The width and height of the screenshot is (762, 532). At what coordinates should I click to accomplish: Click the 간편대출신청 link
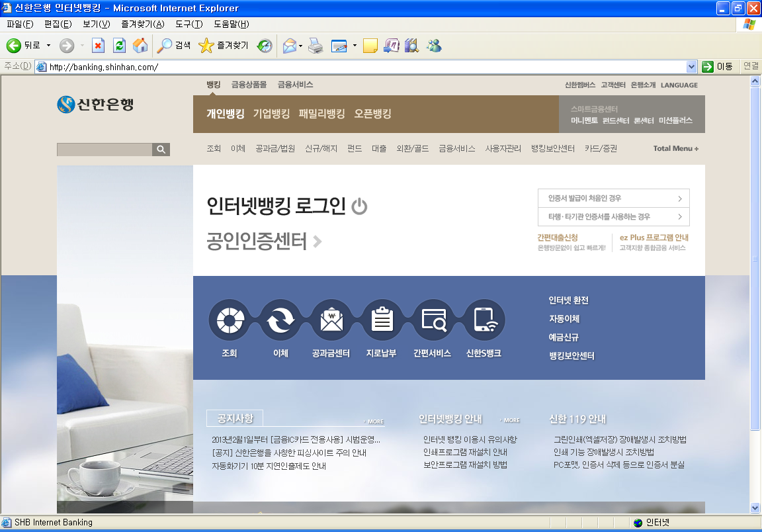(x=558, y=238)
